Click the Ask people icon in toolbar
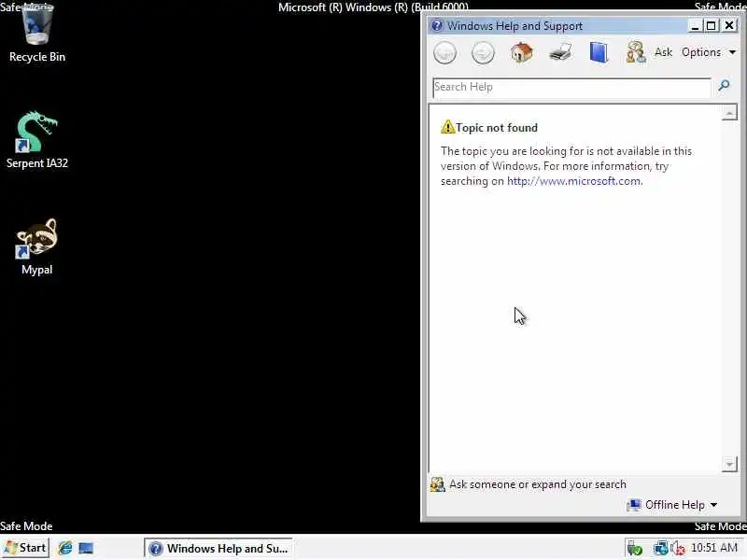 pos(636,52)
